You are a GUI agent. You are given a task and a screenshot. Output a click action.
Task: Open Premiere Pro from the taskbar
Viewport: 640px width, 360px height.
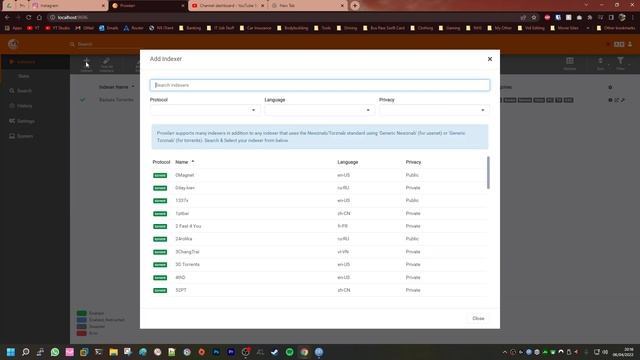pos(231,352)
